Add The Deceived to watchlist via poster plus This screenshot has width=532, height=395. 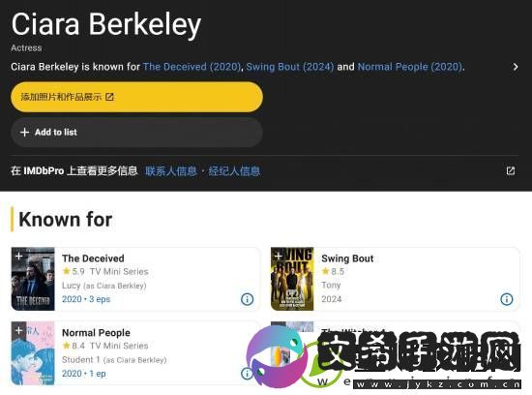click(x=19, y=256)
